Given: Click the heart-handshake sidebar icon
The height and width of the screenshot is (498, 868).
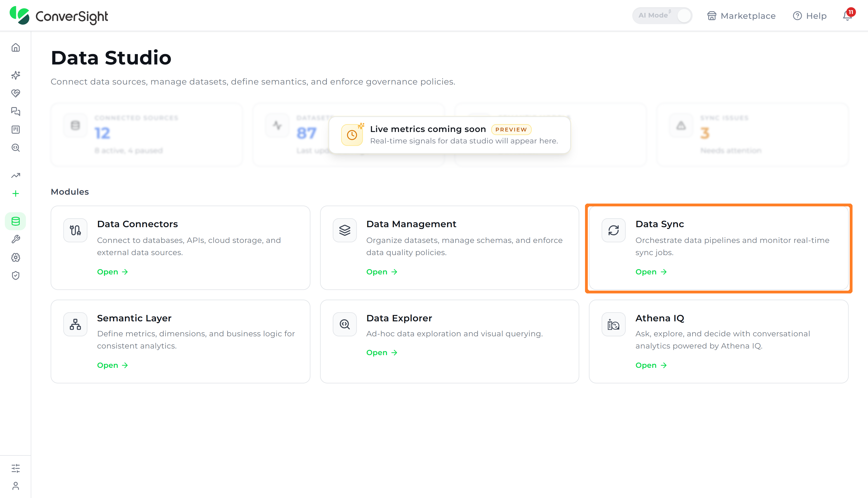Looking at the screenshot, I should (16, 93).
